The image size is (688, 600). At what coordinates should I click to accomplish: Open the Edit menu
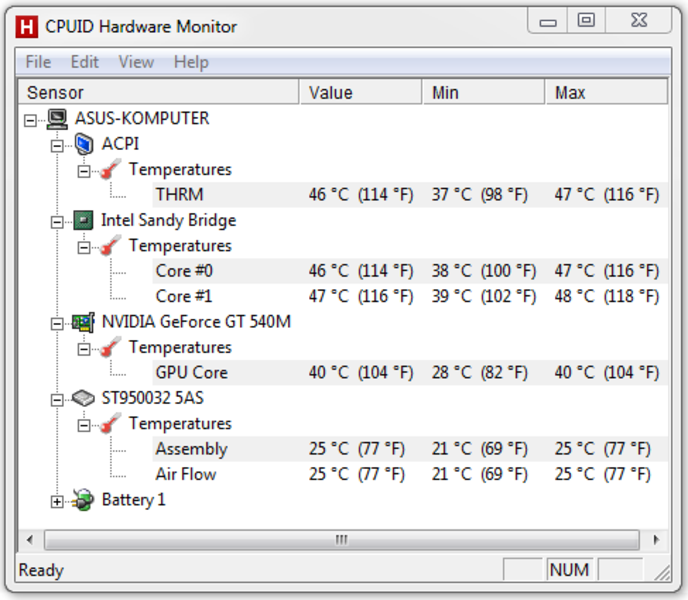point(85,62)
